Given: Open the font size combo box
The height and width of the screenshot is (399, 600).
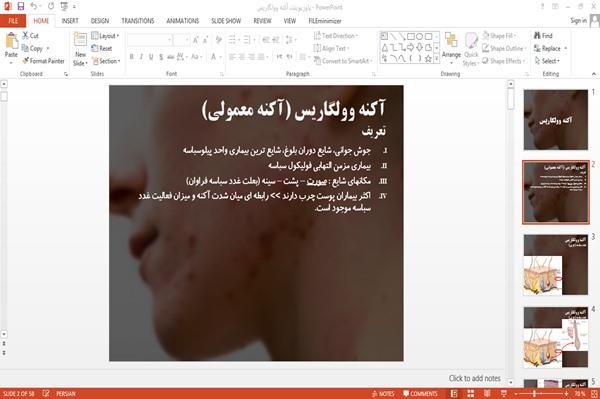Looking at the screenshot, I should coord(181,40).
